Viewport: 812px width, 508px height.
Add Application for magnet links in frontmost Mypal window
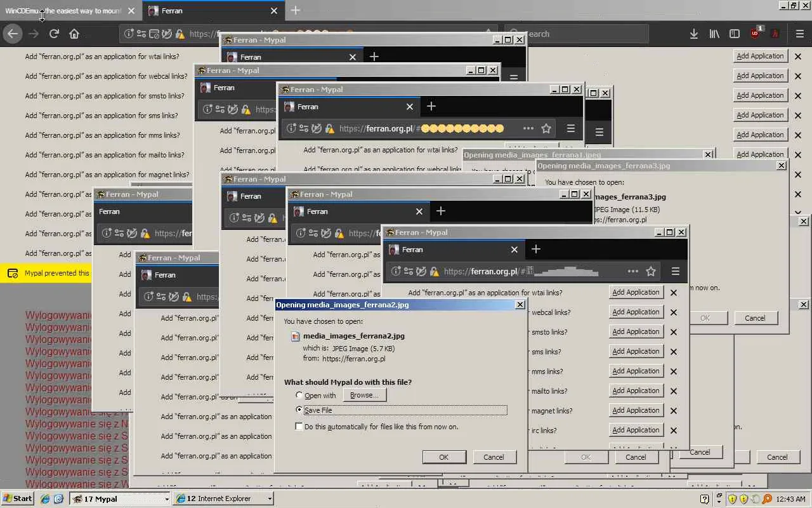(636, 410)
